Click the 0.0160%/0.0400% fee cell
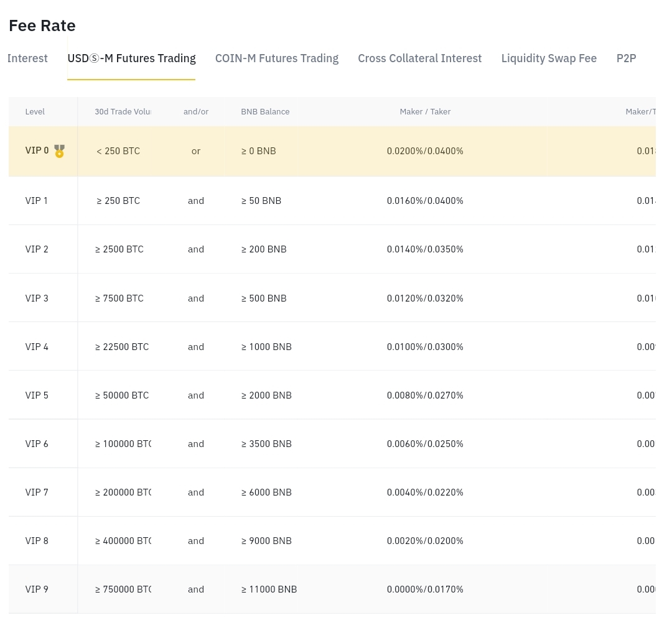This screenshot has width=672, height=628. click(x=425, y=200)
